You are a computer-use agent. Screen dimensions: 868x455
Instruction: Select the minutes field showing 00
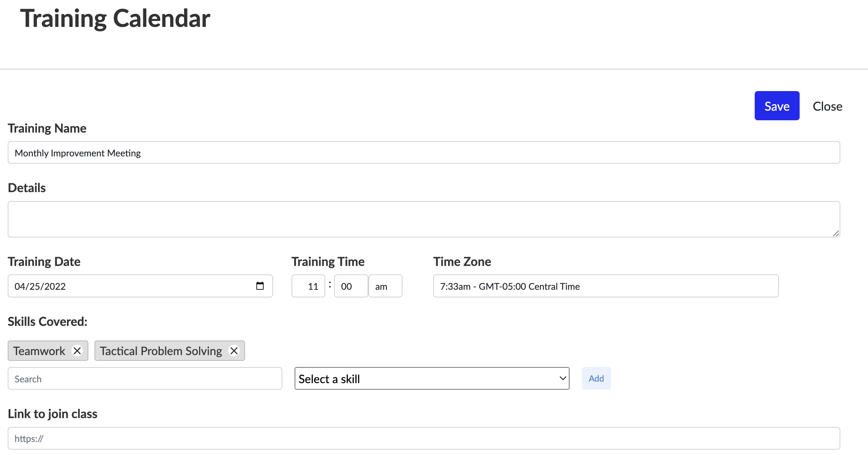click(351, 286)
